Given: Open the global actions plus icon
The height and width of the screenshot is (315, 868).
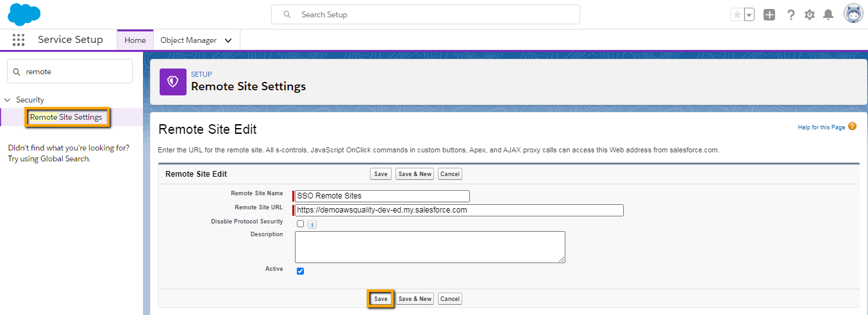Looking at the screenshot, I should click(769, 14).
